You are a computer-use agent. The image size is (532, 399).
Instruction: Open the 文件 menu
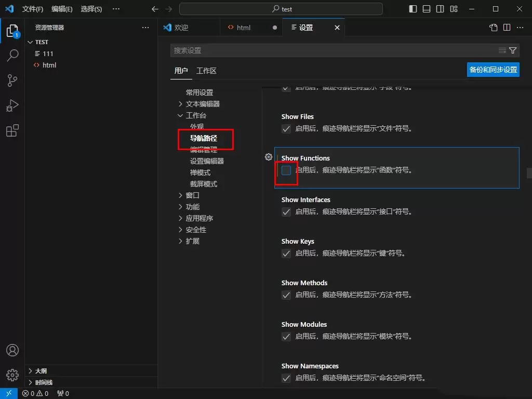click(33, 8)
